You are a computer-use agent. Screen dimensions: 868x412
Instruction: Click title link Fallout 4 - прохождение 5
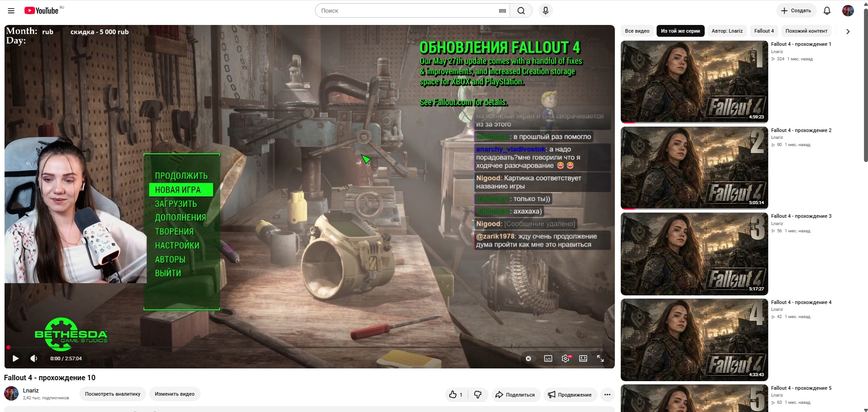click(x=801, y=388)
